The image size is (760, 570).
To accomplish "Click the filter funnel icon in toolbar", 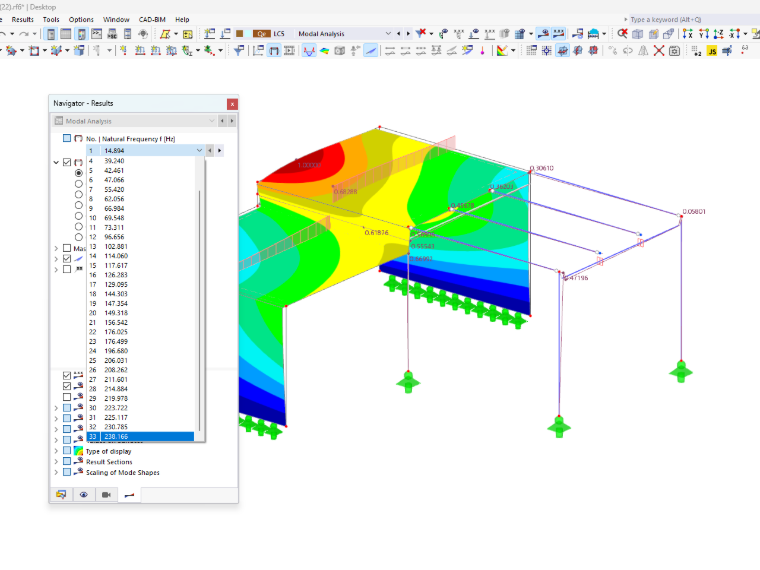I will (239, 50).
